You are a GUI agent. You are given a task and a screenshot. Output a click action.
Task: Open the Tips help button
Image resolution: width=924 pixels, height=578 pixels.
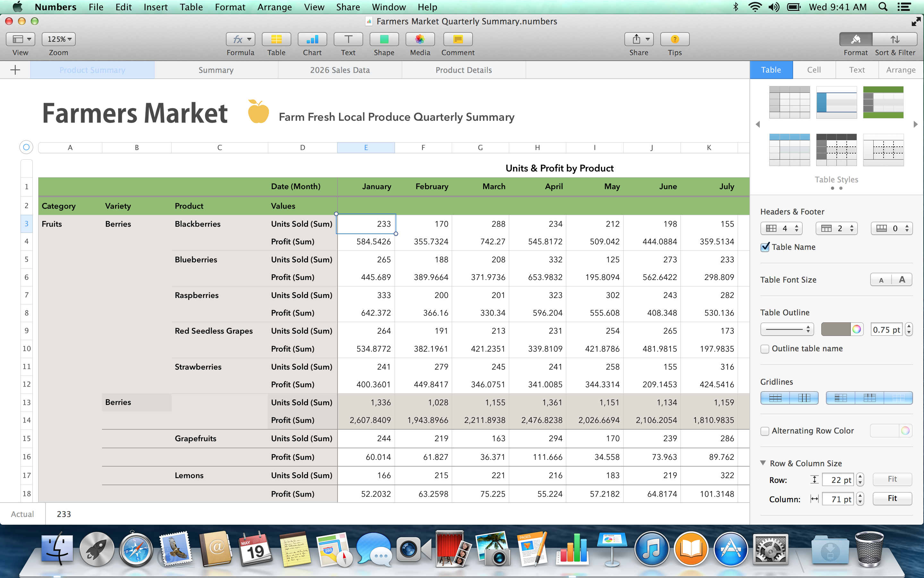(675, 39)
